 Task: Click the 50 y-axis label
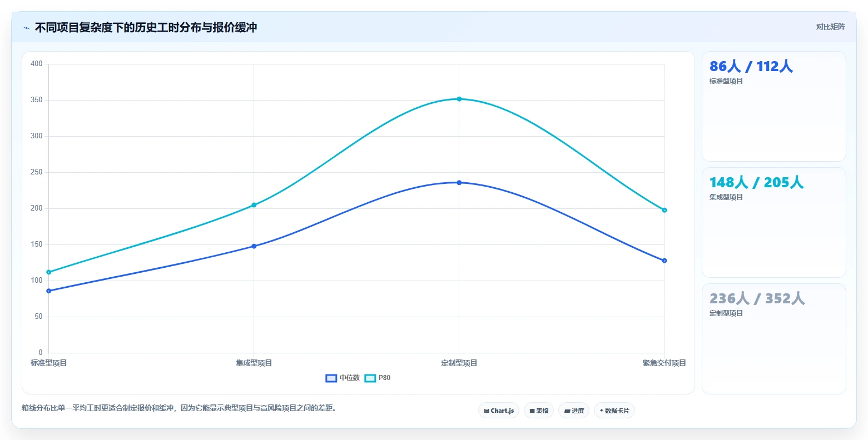click(x=38, y=317)
